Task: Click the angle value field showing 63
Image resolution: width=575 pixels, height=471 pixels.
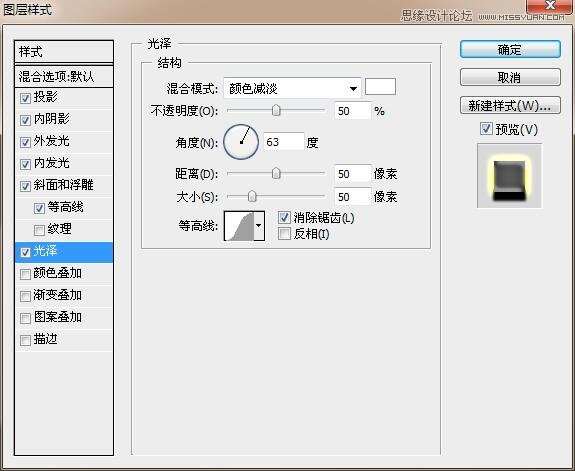Action: (x=283, y=142)
